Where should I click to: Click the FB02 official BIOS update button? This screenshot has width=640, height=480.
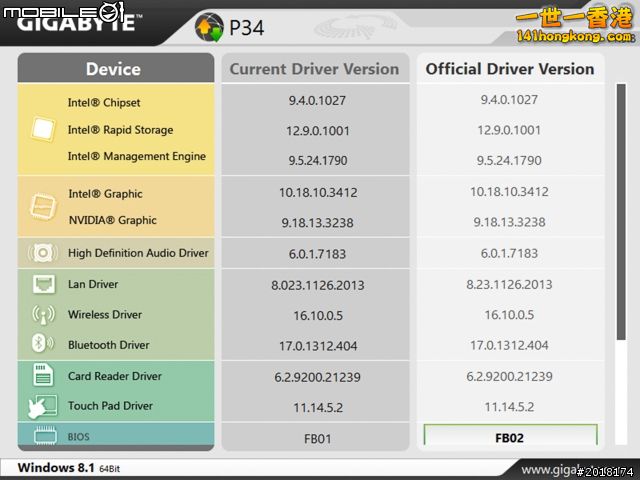pos(510,436)
